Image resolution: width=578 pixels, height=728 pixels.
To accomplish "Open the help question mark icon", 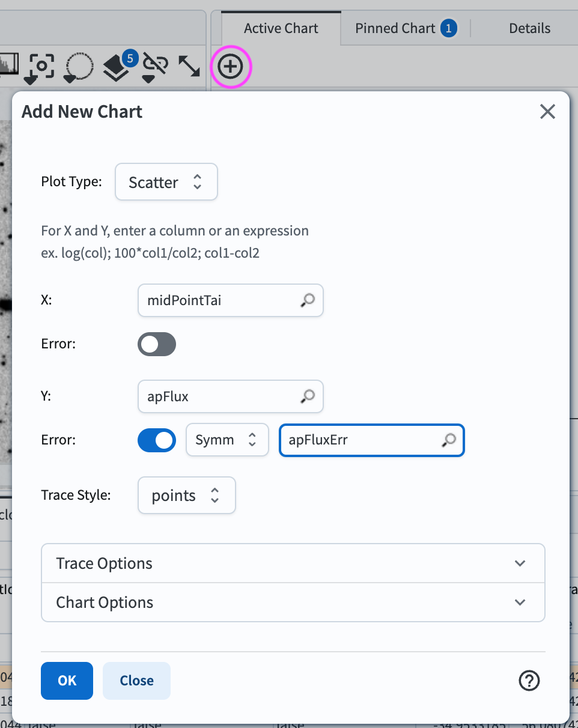I will (529, 681).
